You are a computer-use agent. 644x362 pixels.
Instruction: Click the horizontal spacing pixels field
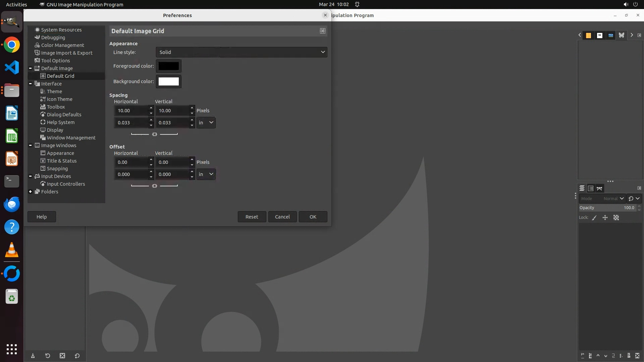(131, 111)
